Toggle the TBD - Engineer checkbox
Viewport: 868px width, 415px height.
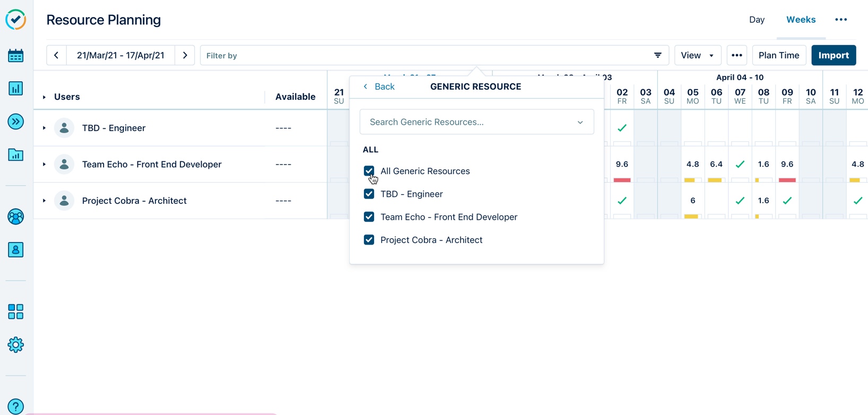(369, 194)
